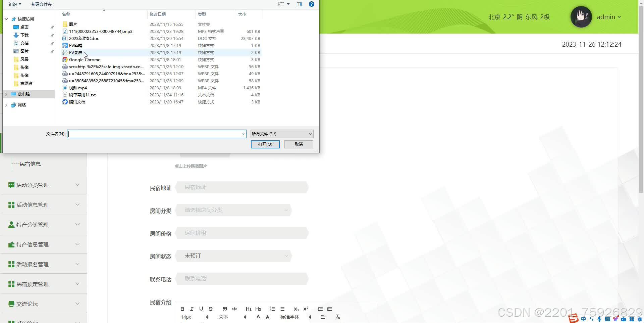Sort files by 大小 column

tap(249, 14)
